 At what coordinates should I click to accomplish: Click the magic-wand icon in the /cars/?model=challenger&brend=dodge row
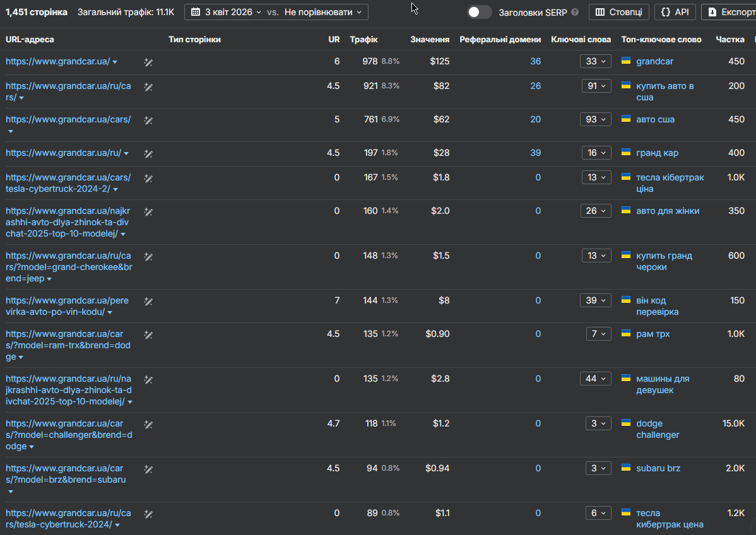pyautogui.click(x=148, y=425)
